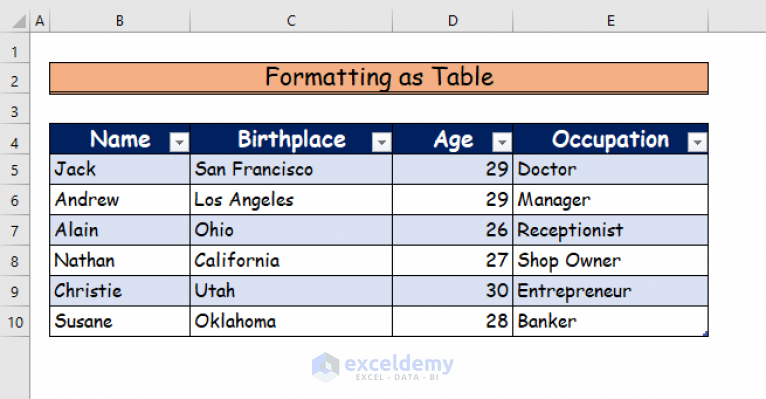
Task: Select column C header
Action: 291,21
